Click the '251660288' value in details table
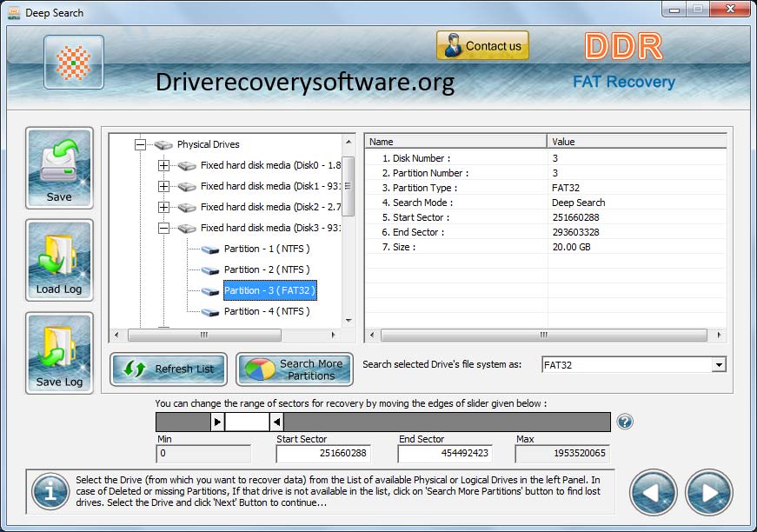The image size is (757, 532). coord(576,217)
